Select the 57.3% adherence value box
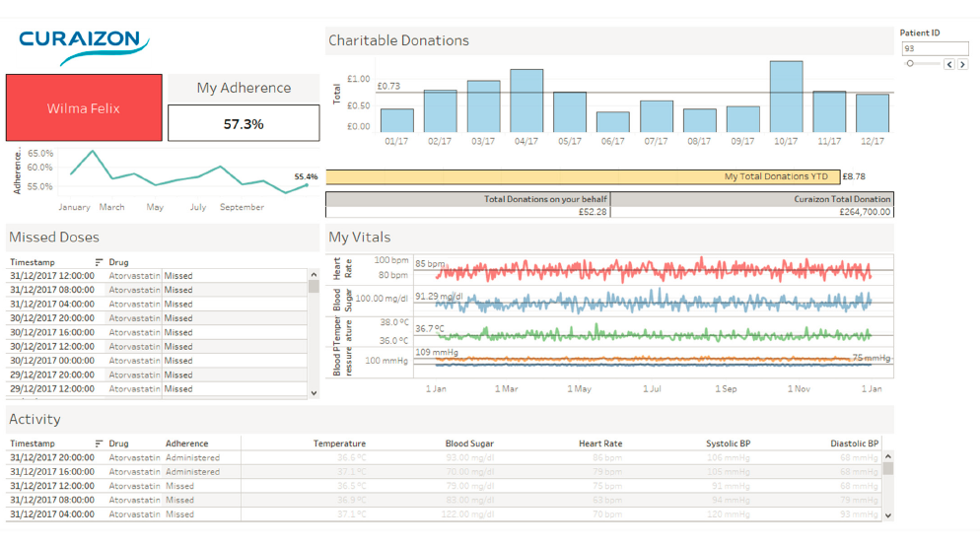 [244, 123]
